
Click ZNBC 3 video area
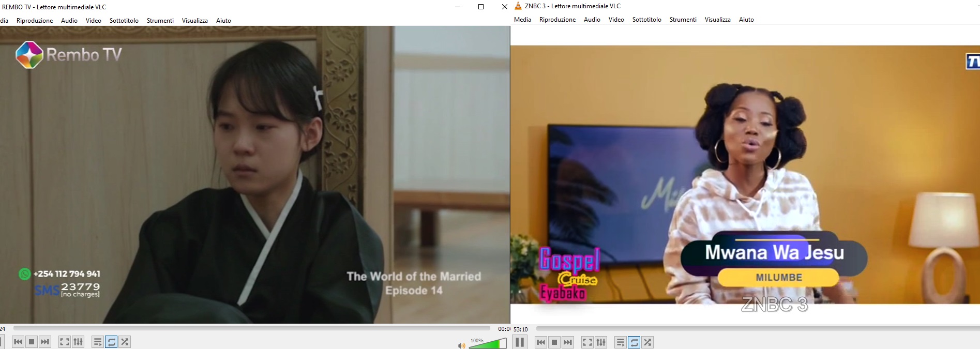click(x=745, y=175)
